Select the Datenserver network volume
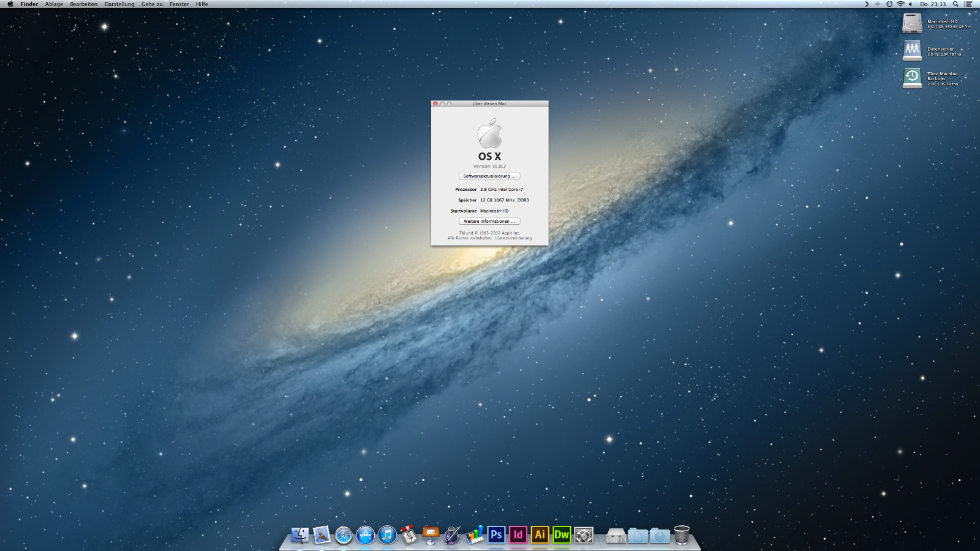 point(912,50)
